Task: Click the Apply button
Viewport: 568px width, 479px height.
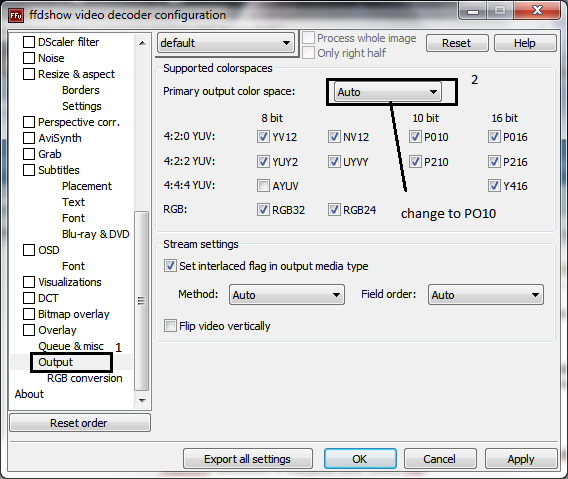Action: [x=521, y=459]
